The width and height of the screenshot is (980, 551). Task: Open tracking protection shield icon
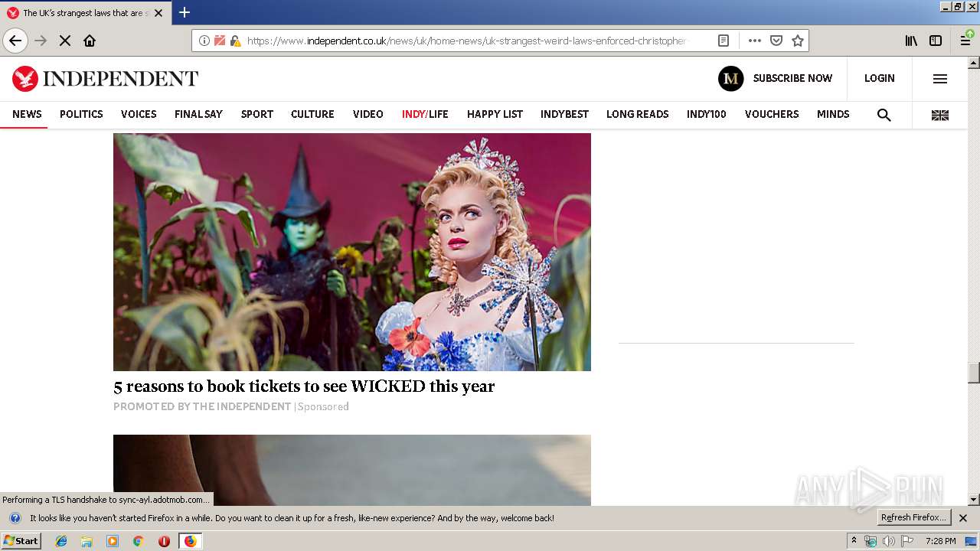pyautogui.click(x=220, y=41)
